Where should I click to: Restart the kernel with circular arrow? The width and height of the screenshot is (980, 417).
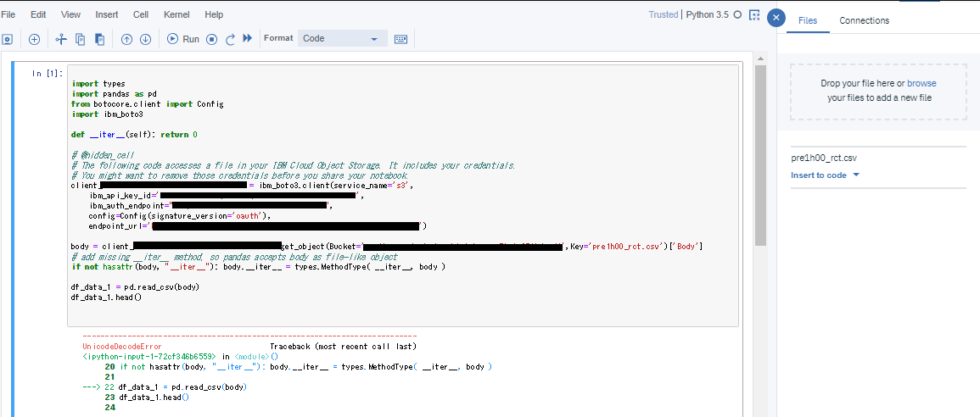[230, 39]
